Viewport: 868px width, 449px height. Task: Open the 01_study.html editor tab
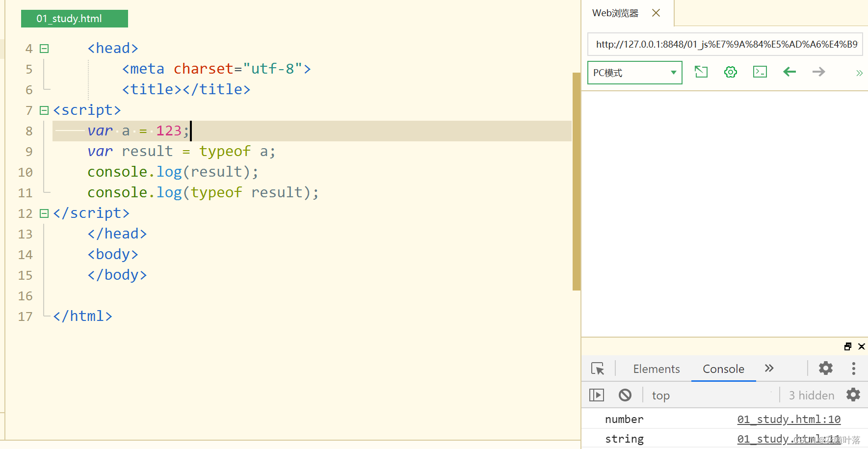pos(75,19)
